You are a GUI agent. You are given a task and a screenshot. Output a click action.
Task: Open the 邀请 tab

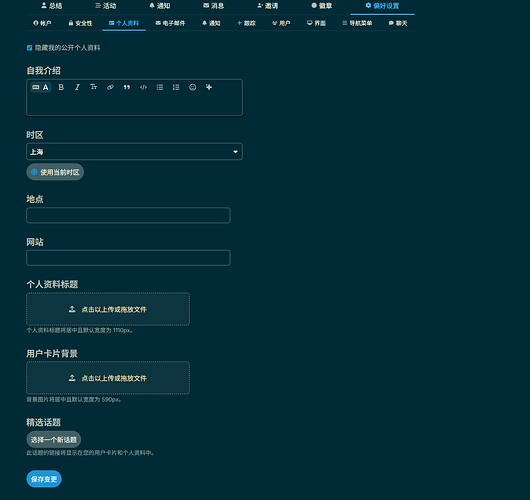pyautogui.click(x=268, y=6)
